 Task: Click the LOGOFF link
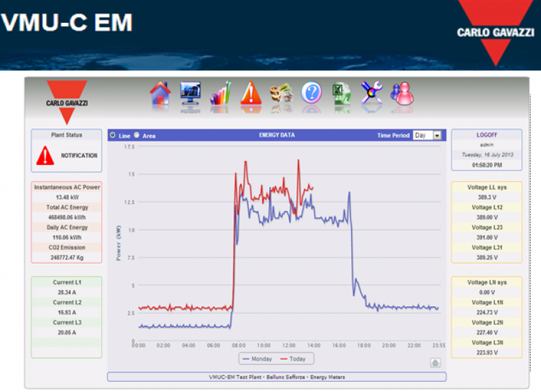tap(486, 134)
